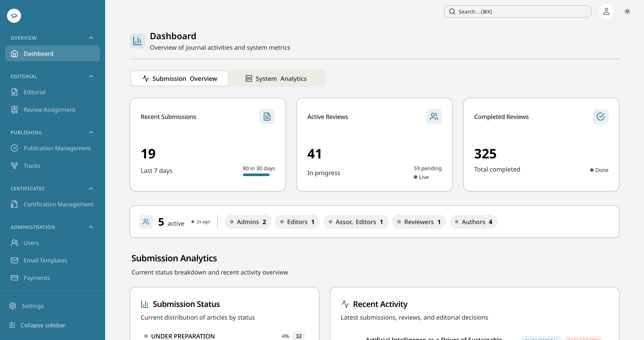Click the Editorial document icon
644x340 pixels.
click(x=14, y=92)
